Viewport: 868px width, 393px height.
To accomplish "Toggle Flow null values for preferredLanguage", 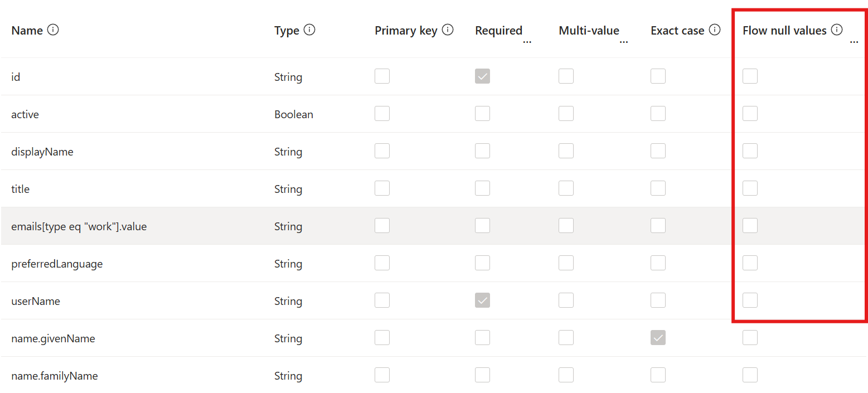I will (x=750, y=263).
